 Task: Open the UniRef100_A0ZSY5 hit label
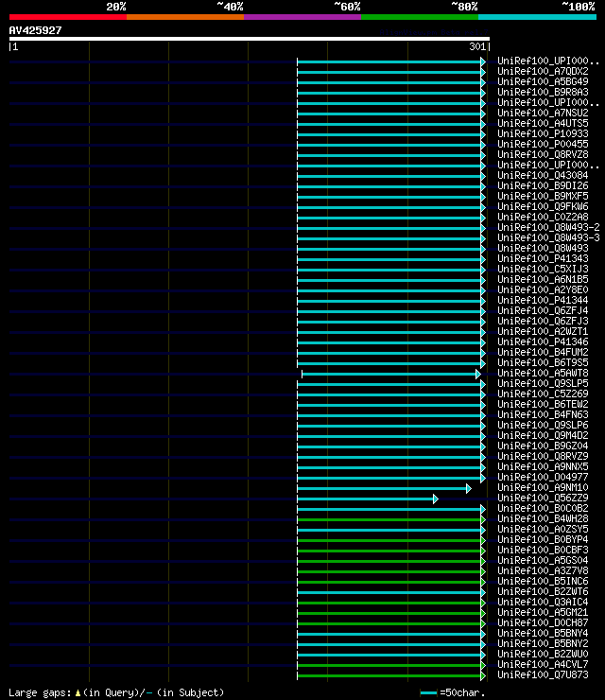pyautogui.click(x=543, y=529)
